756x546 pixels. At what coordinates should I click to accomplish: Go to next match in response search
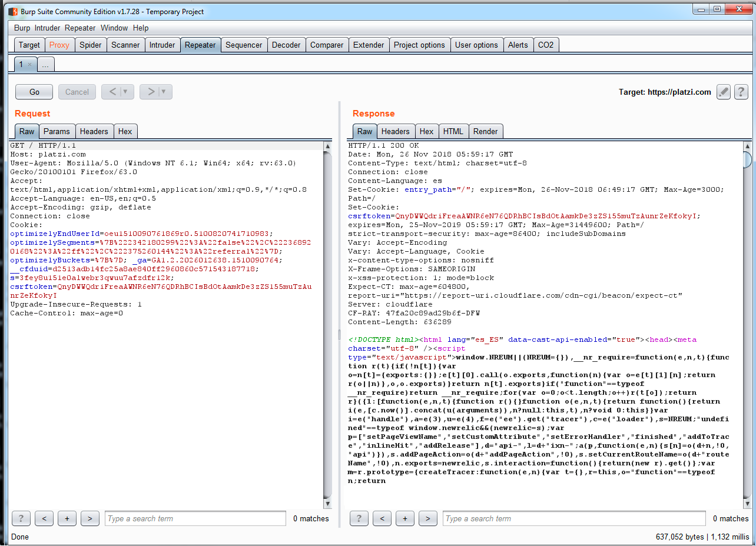(427, 518)
